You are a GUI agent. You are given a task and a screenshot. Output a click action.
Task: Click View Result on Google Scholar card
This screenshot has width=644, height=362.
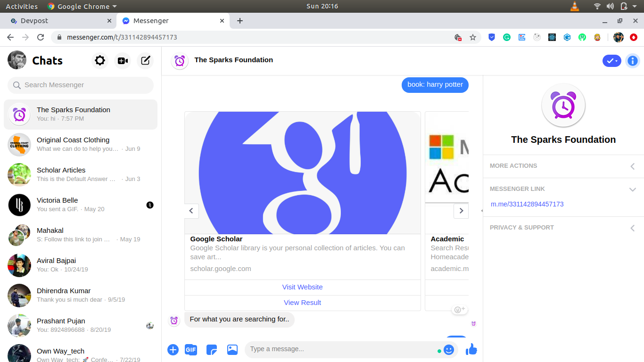click(303, 303)
